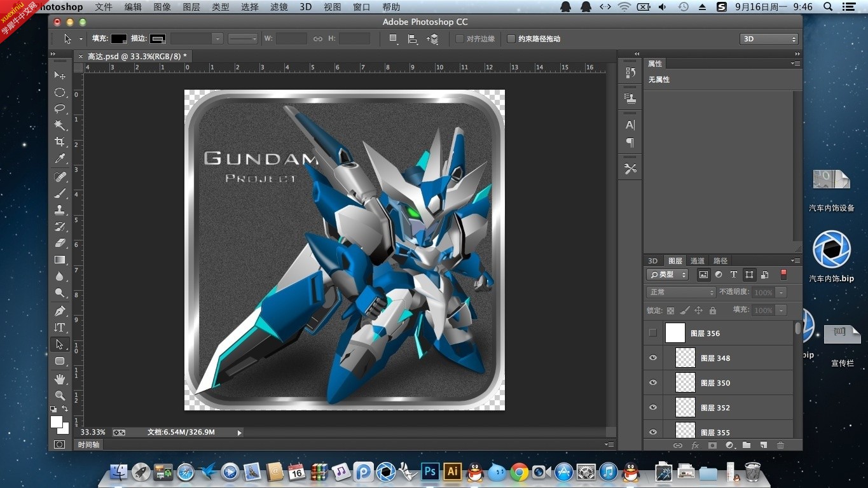Click fill color swatch in options bar
Screen dimensions: 868x488
coord(119,39)
